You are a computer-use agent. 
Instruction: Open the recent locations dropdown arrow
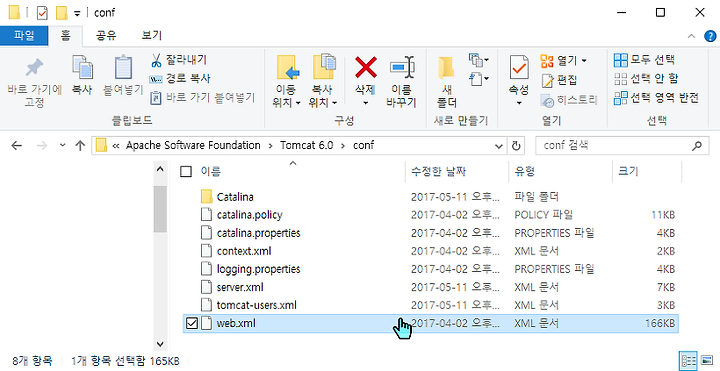click(x=62, y=146)
